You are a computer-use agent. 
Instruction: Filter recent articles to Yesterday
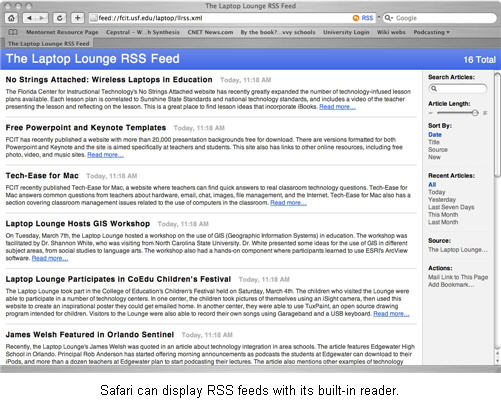[x=442, y=200]
